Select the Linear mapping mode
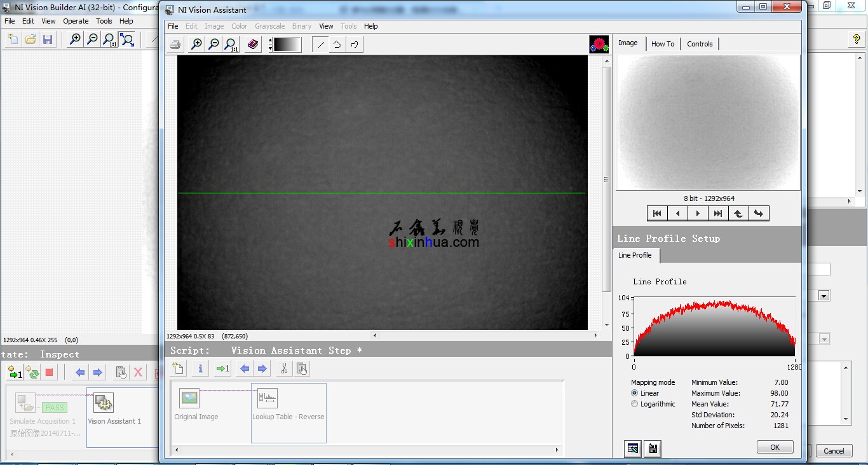868x465 pixels. pyautogui.click(x=634, y=393)
